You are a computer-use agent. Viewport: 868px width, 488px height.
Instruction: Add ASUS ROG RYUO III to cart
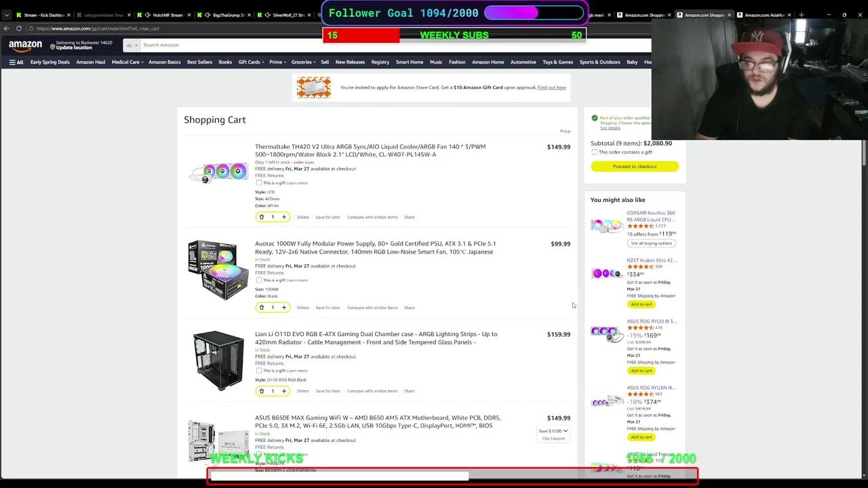coord(641,371)
